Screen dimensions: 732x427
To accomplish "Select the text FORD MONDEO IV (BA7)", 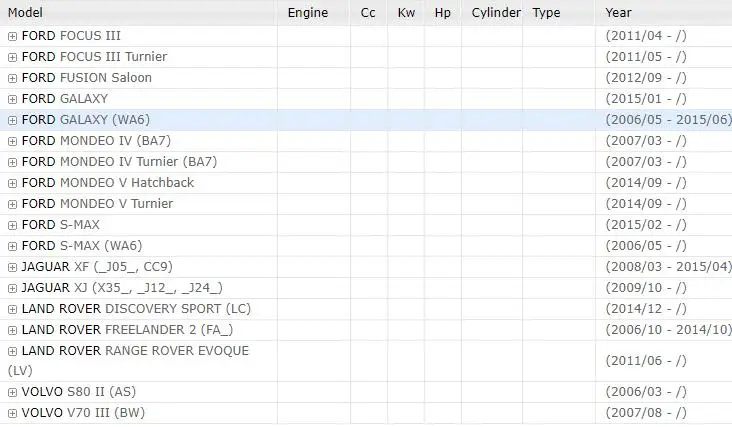I will 96,140.
